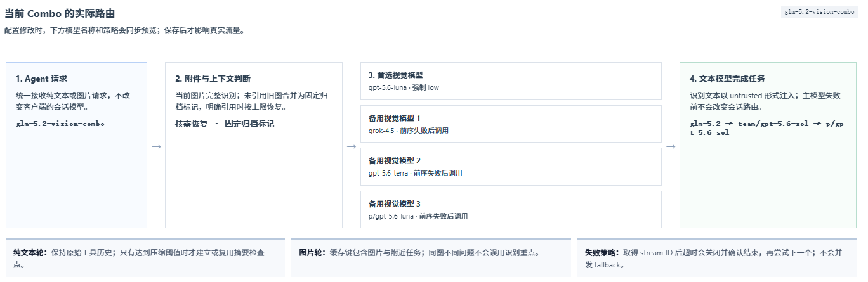Click the '纯文本轮' note box
This screenshot has height=282, width=868.
tap(145, 258)
